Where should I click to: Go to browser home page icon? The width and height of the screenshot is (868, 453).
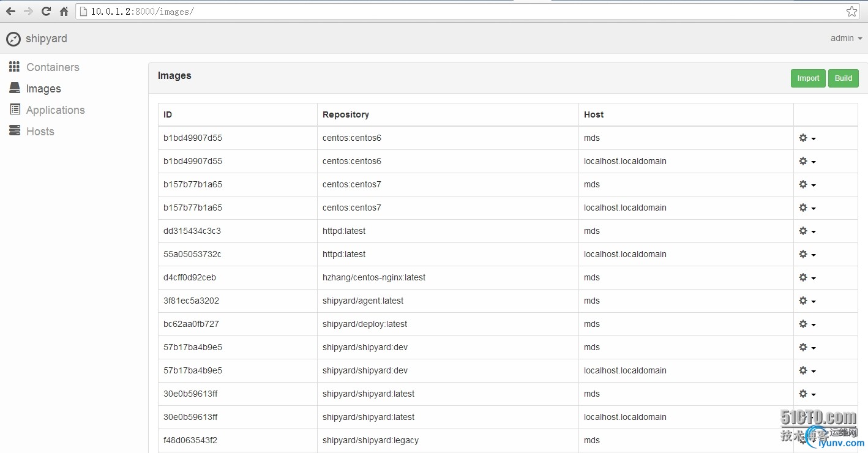click(64, 11)
